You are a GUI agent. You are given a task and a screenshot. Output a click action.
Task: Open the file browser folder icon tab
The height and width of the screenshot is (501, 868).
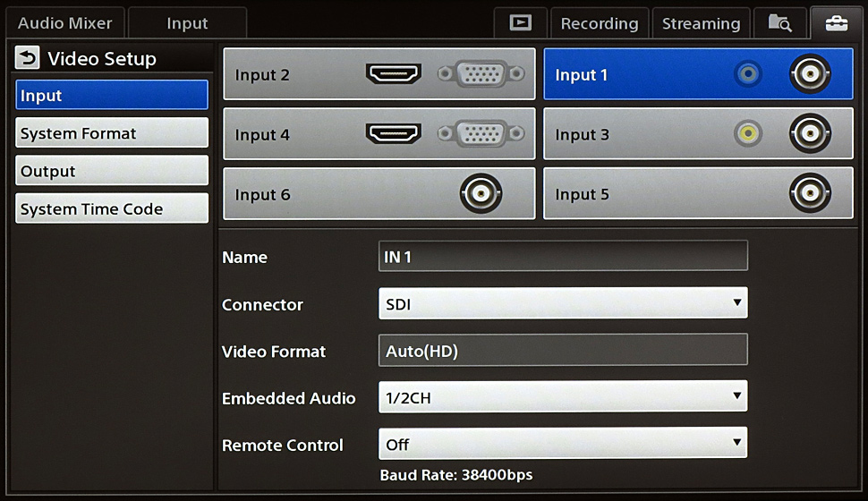click(779, 23)
